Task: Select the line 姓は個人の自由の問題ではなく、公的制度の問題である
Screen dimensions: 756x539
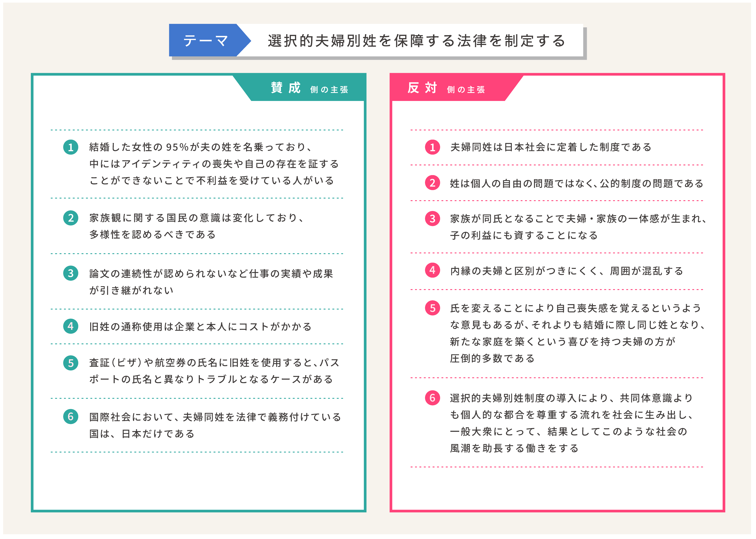Action: [x=577, y=184]
